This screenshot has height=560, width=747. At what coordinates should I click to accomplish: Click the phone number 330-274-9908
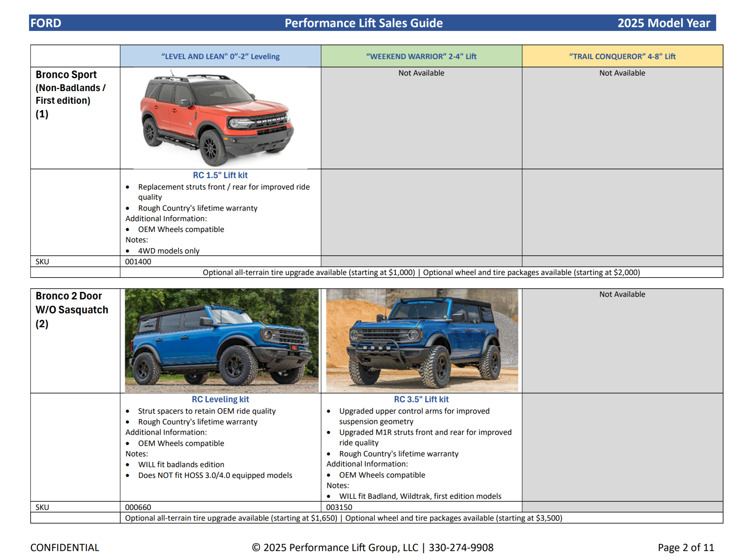(461, 548)
